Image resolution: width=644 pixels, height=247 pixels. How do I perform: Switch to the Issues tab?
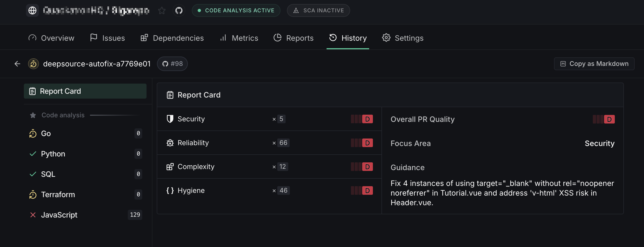pos(107,38)
